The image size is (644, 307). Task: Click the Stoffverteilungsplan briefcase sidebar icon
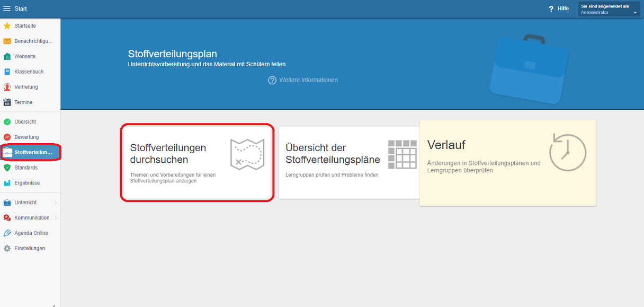click(7, 153)
